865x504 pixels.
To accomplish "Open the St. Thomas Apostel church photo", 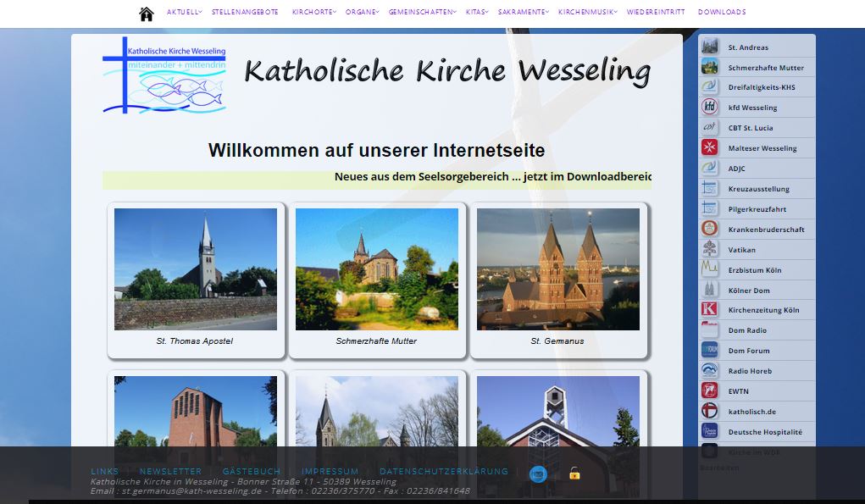I will (x=196, y=269).
